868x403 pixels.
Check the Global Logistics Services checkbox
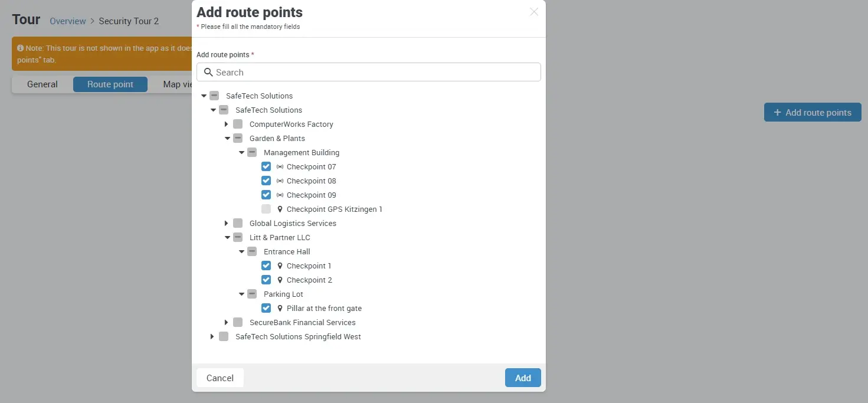[x=238, y=223]
